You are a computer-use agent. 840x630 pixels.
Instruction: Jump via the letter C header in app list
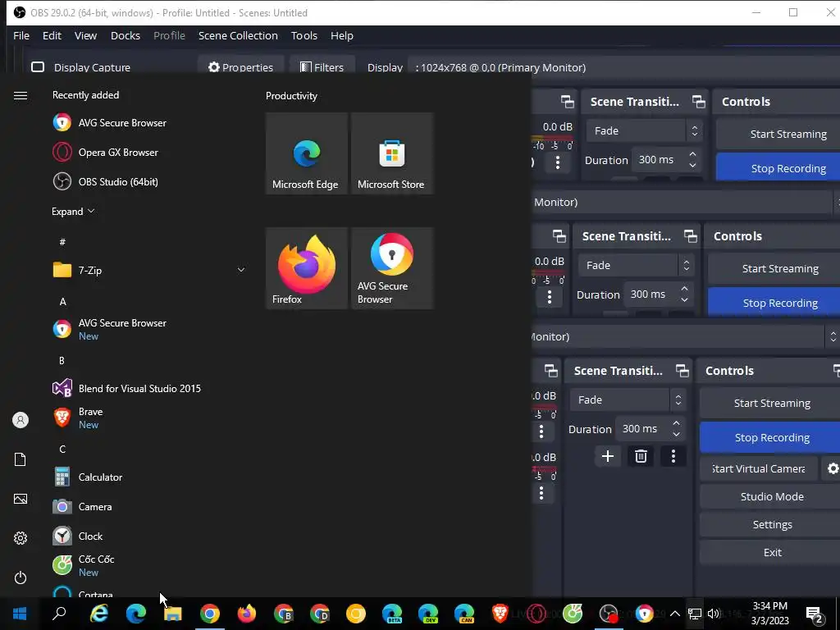[x=62, y=449]
